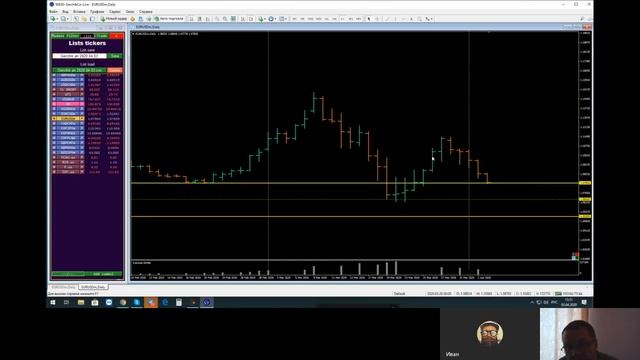Toggle the checkbox left of AUDUSDm ticker
Image resolution: width=640 pixels, height=360 pixels.
pyautogui.click(x=54, y=80)
